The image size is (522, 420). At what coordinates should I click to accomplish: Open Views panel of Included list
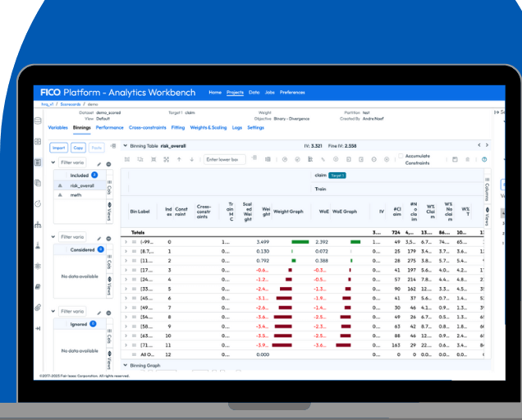(x=109, y=212)
